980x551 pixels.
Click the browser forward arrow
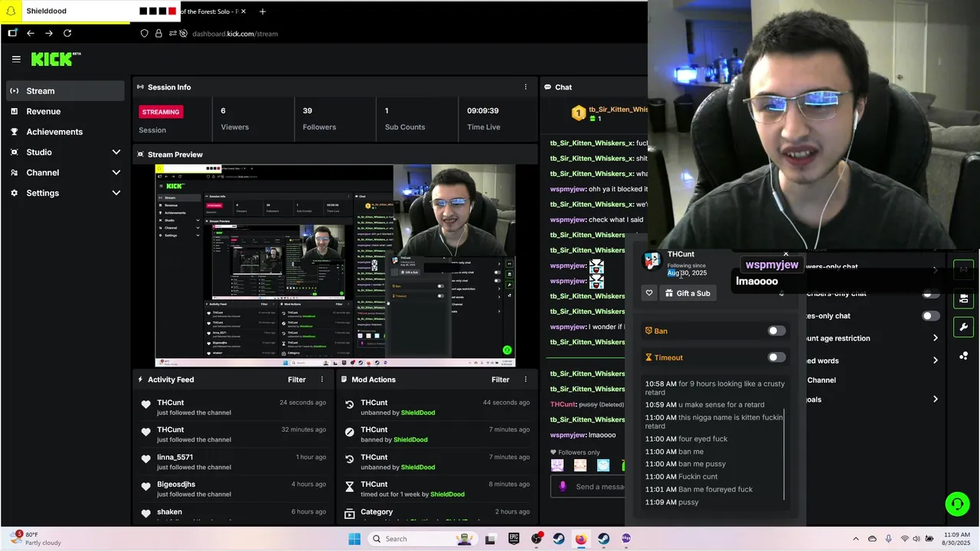(x=49, y=33)
